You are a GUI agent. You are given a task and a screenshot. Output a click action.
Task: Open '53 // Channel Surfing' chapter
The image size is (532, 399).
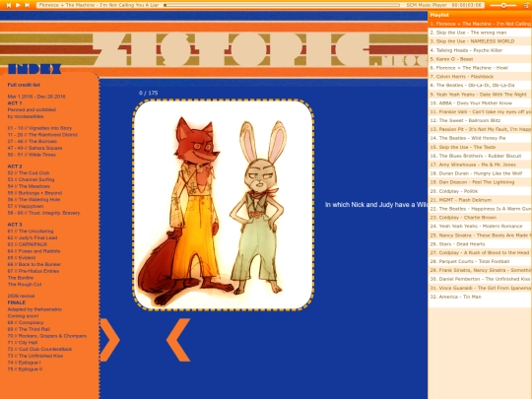tap(31, 179)
